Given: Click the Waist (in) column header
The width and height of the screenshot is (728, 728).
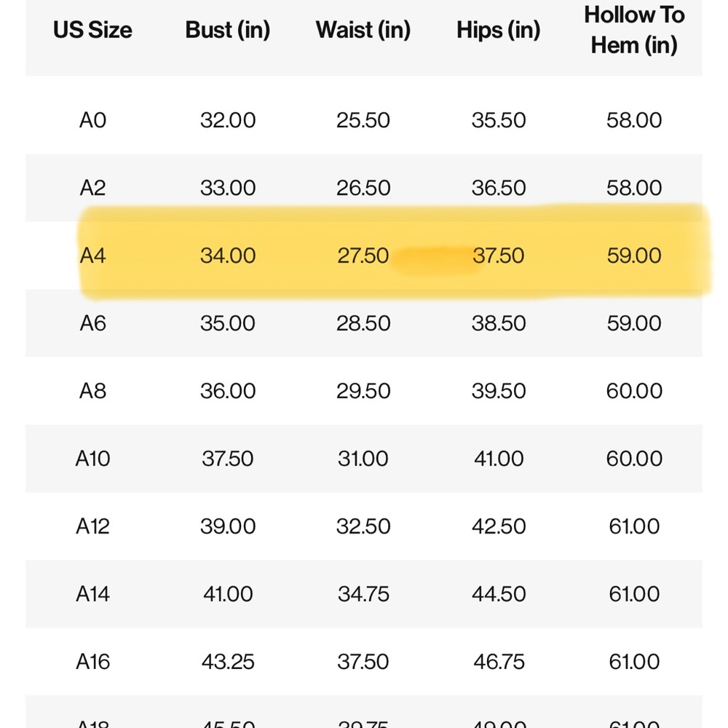Looking at the screenshot, I should coord(363,30).
